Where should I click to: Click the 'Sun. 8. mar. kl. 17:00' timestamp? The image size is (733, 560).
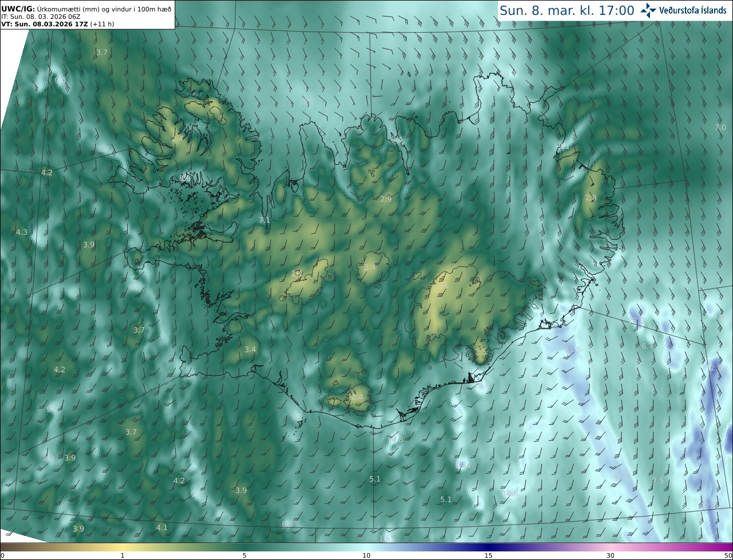click(567, 10)
